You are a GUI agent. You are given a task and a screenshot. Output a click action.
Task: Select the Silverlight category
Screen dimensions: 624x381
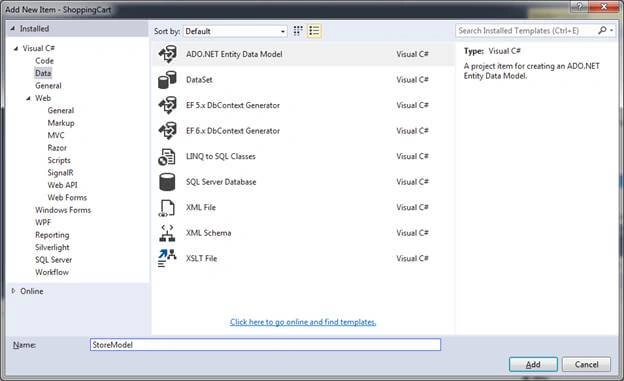pyautogui.click(x=52, y=247)
